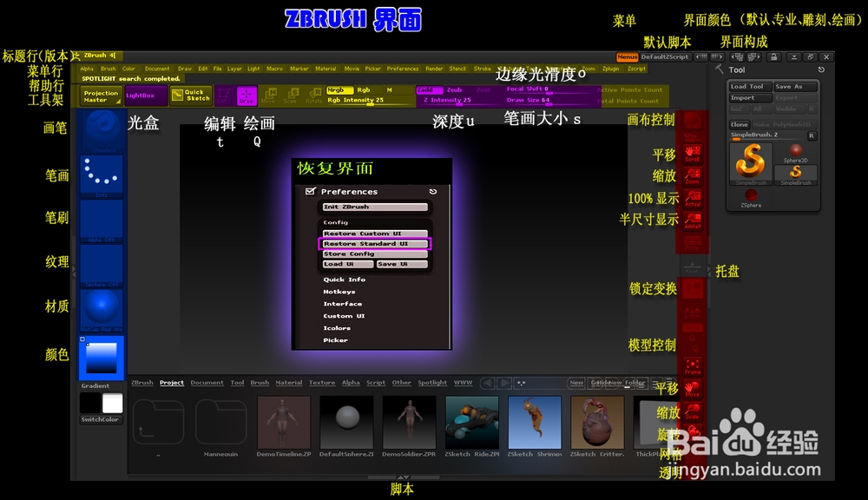Open the Alpha Off selector

[x=102, y=221]
